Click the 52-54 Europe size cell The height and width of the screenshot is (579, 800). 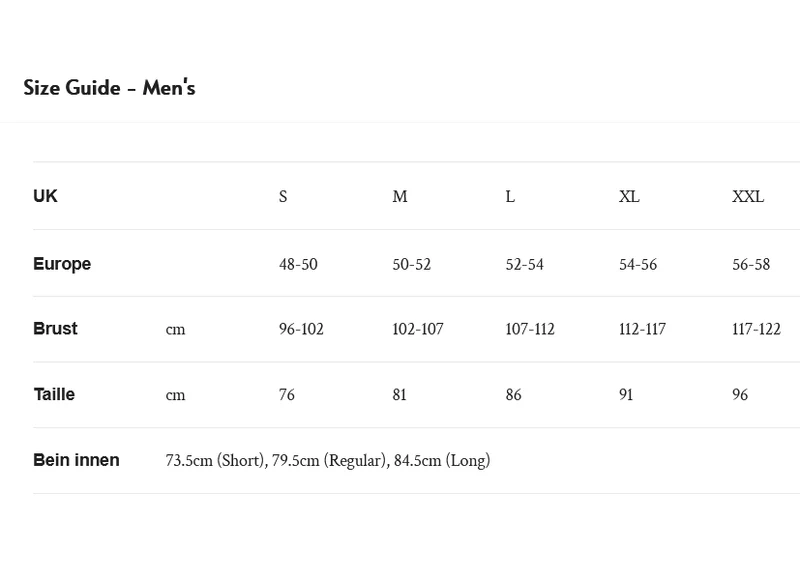point(524,264)
